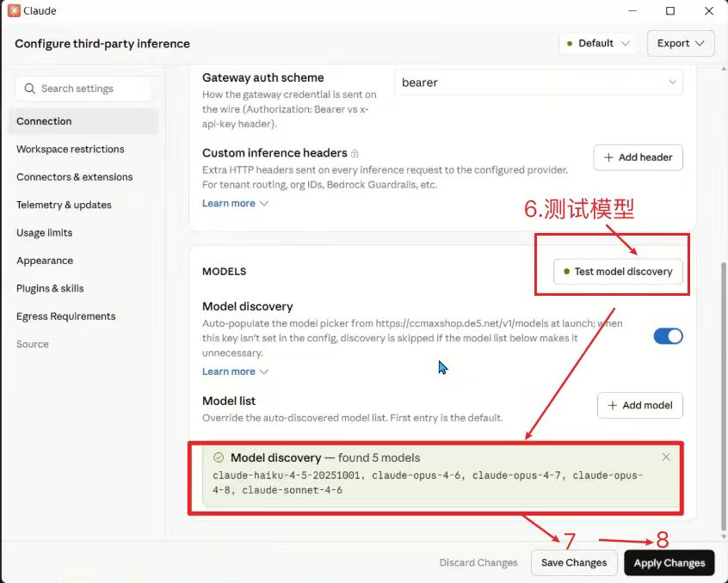Click the search magnifier icon
Image resolution: width=728 pixels, height=583 pixels.
pyautogui.click(x=30, y=89)
